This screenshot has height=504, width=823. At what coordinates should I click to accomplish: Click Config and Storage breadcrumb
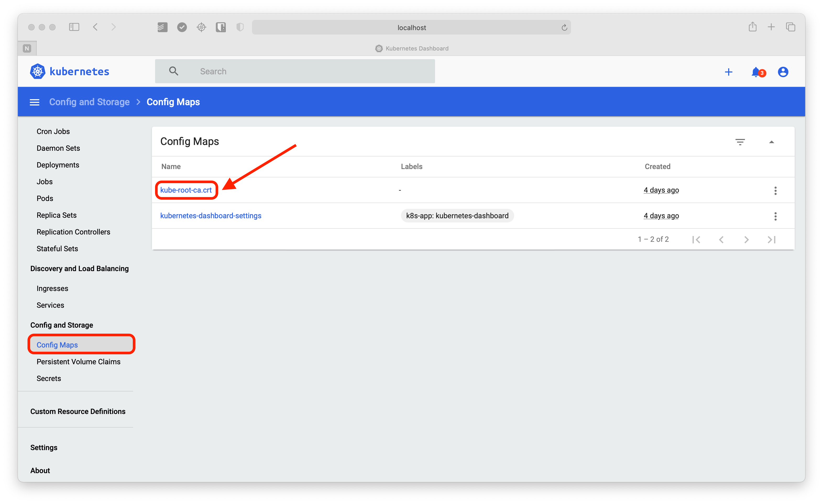point(90,102)
